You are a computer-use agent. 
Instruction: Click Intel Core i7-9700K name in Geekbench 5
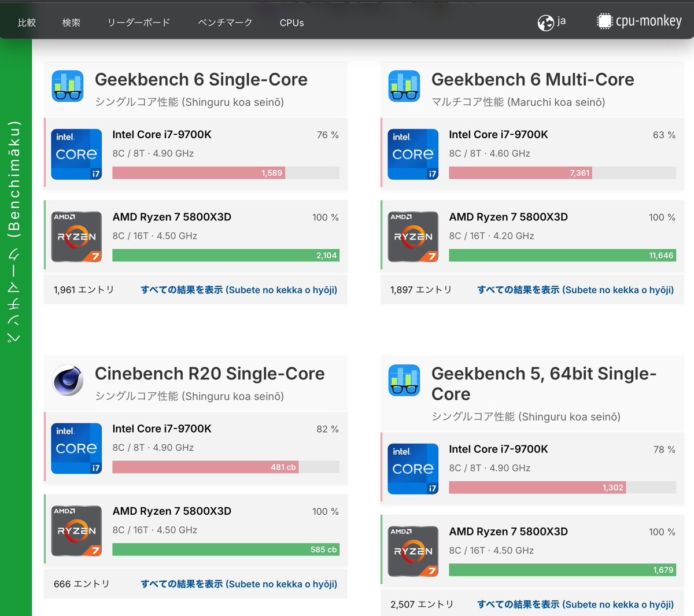[x=499, y=449]
